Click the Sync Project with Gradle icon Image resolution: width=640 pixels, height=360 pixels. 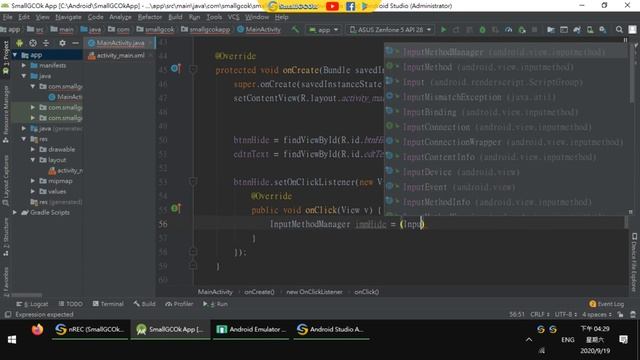coord(577,30)
